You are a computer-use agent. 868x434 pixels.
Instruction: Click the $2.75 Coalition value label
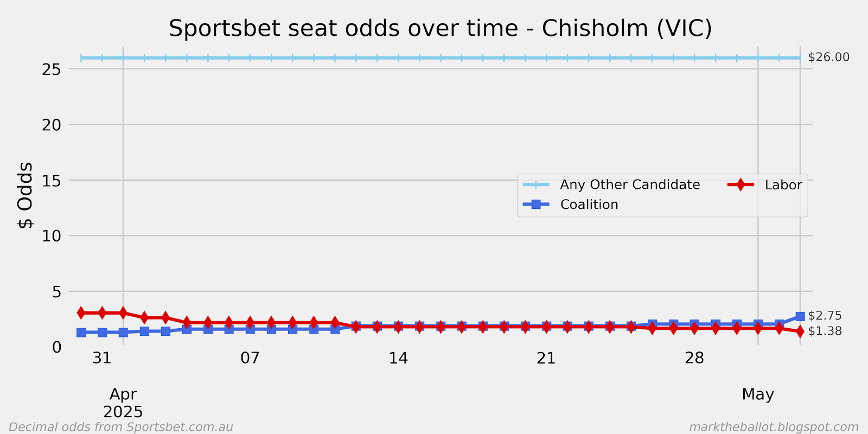(x=825, y=316)
